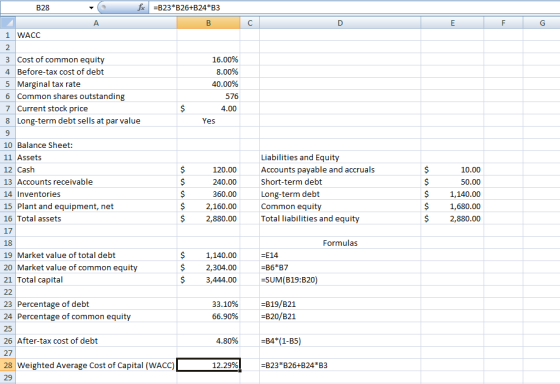Click the formula bar with =B23*B26+B24*B3
The image size is (560, 384).
[x=354, y=8]
